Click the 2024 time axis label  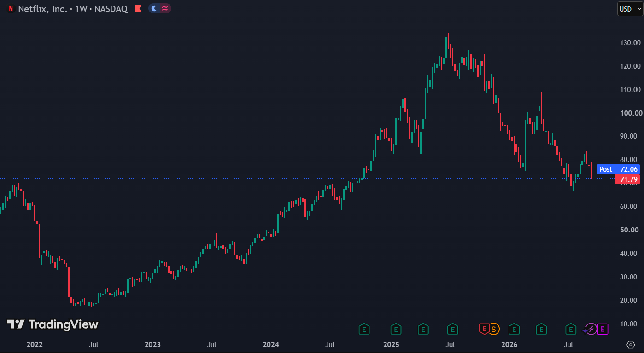coord(271,345)
